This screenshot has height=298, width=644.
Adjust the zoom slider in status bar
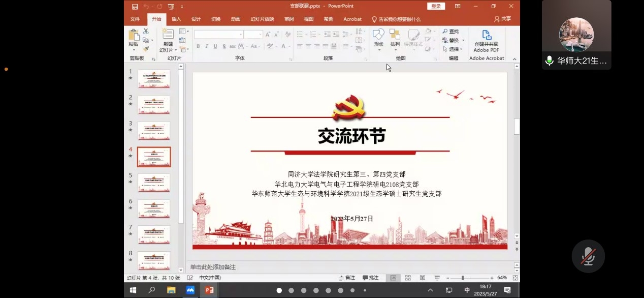click(462, 278)
